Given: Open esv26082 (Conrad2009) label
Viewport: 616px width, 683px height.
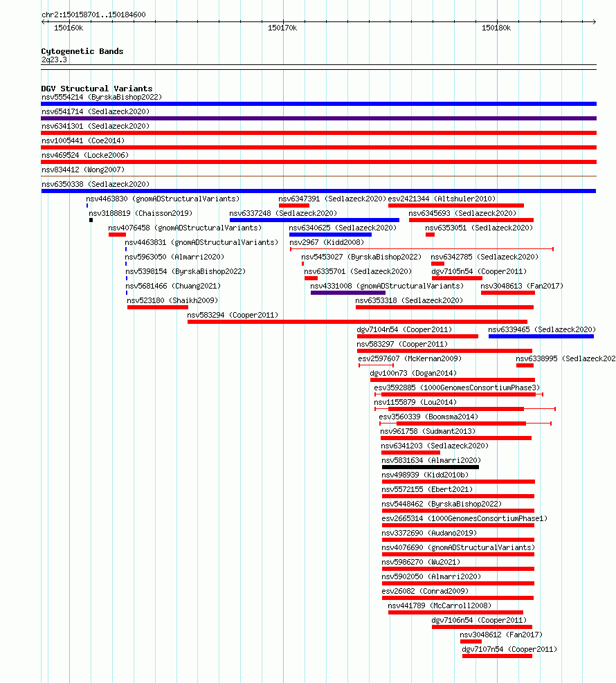Looking at the screenshot, I should coord(425,591).
